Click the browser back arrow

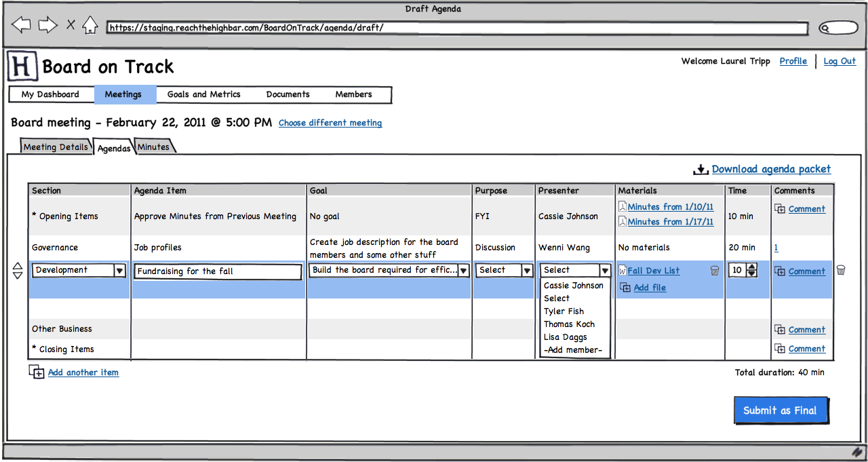click(22, 26)
